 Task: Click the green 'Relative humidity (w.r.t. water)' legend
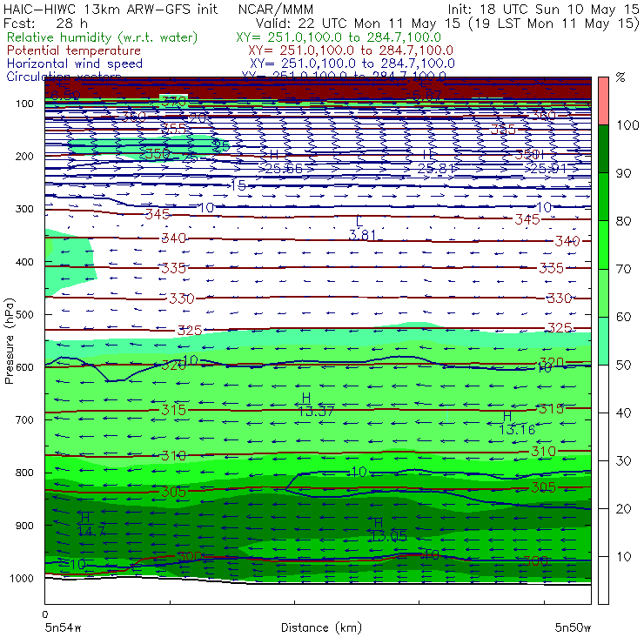103,37
